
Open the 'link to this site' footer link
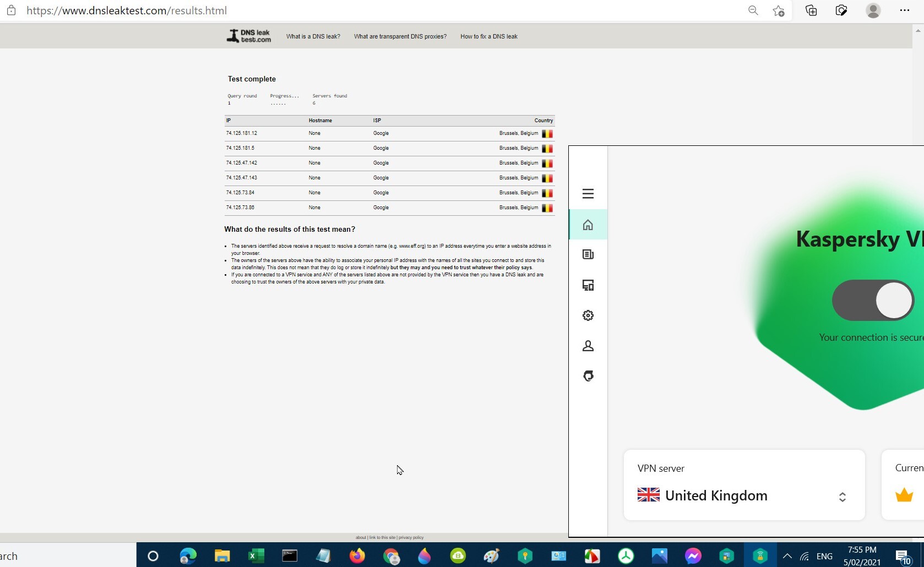pos(382,537)
